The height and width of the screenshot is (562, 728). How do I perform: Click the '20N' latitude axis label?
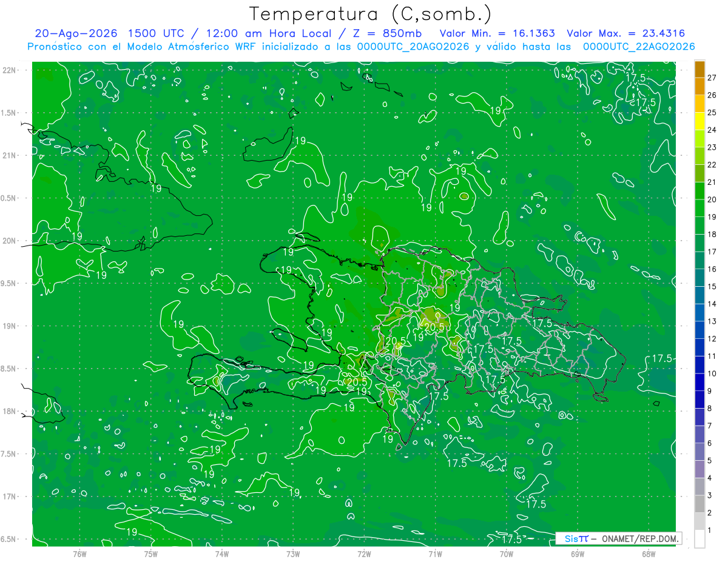coord(8,241)
